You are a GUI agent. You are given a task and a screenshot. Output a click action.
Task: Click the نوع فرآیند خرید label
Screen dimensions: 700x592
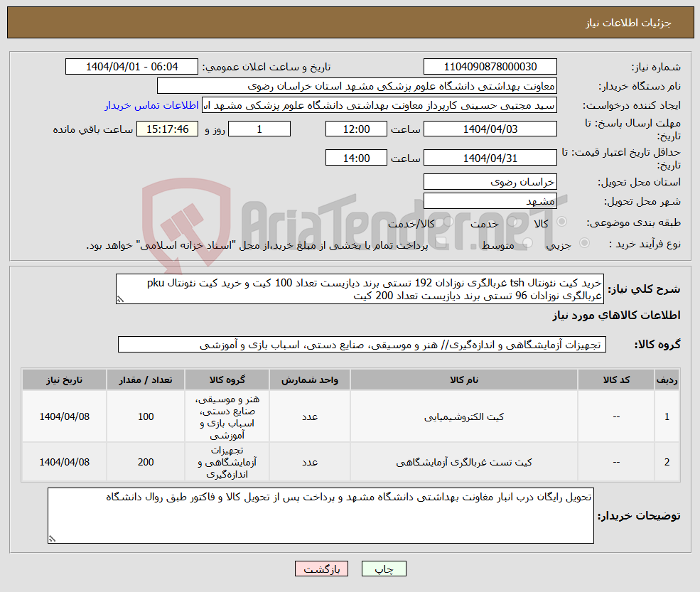pos(645,244)
